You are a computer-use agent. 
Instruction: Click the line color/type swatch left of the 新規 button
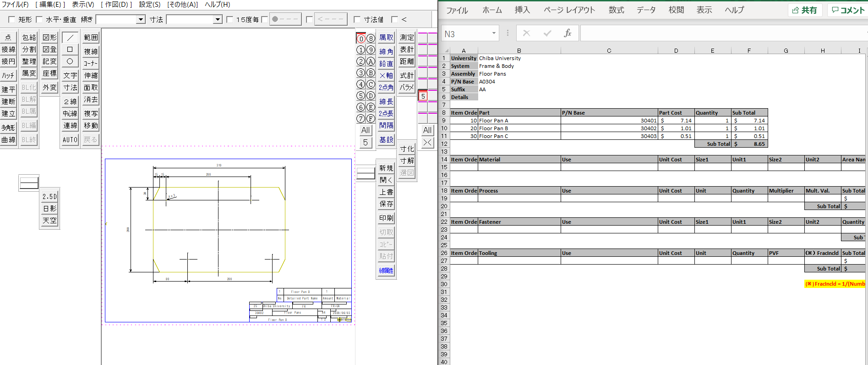coord(366,173)
